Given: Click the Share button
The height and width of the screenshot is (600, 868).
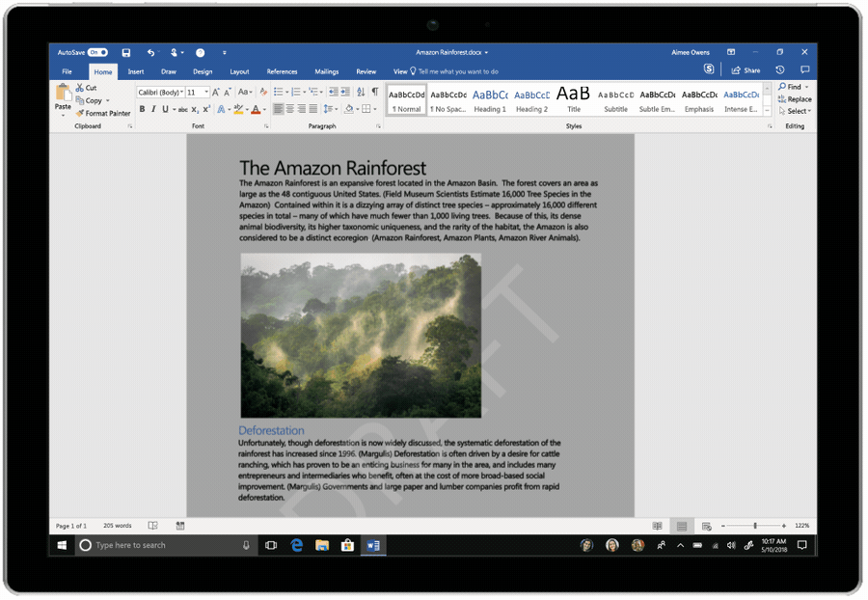Looking at the screenshot, I should (x=746, y=70).
